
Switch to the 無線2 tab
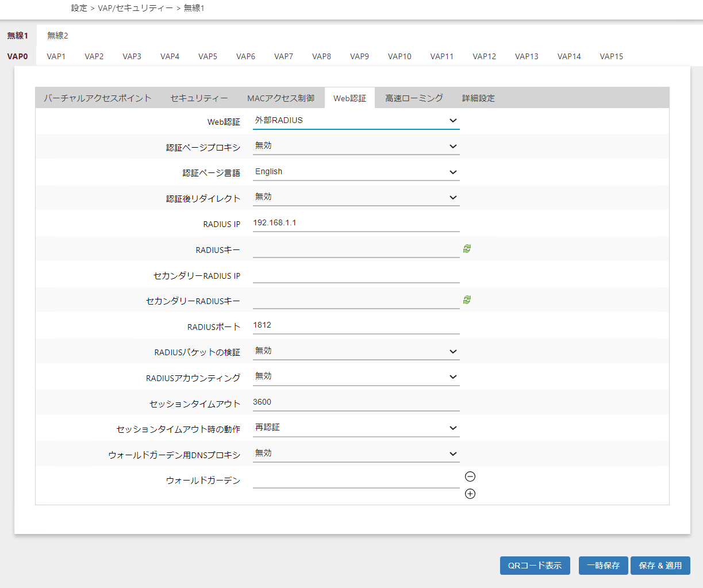pyautogui.click(x=57, y=36)
